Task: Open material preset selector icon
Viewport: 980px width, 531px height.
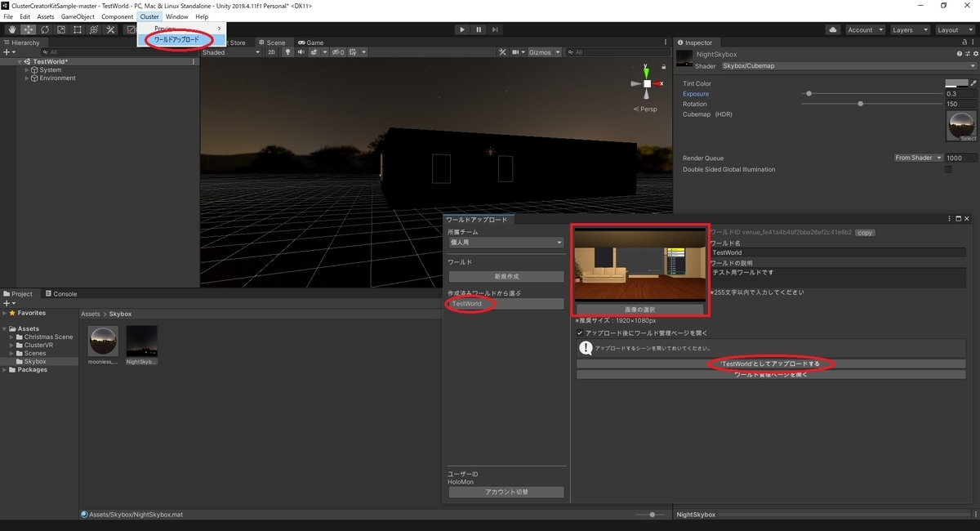Action: tap(966, 54)
